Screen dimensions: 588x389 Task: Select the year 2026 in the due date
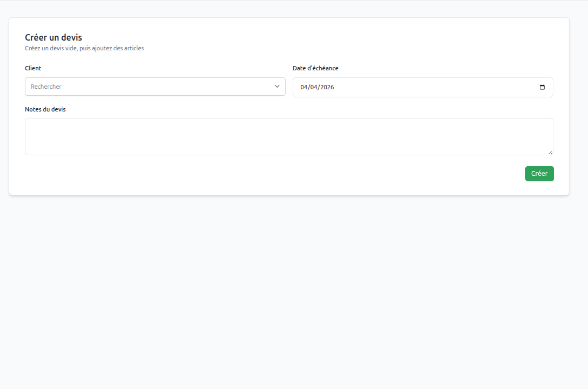coord(327,87)
